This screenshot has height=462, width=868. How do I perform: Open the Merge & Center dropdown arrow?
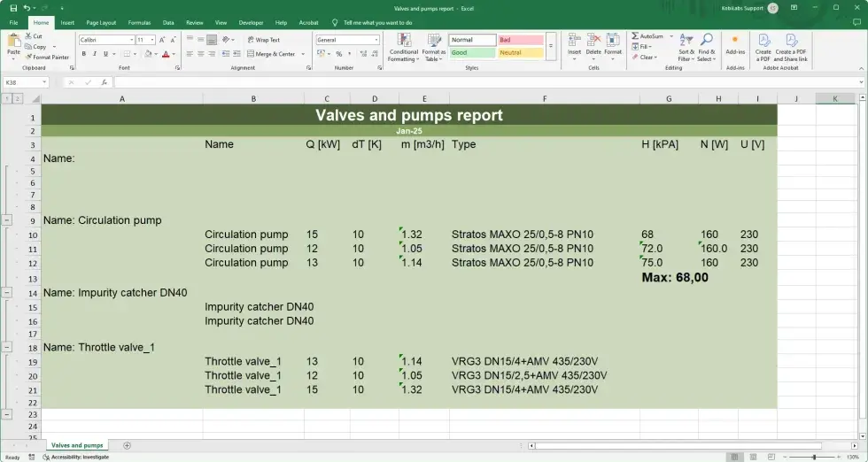pos(303,54)
